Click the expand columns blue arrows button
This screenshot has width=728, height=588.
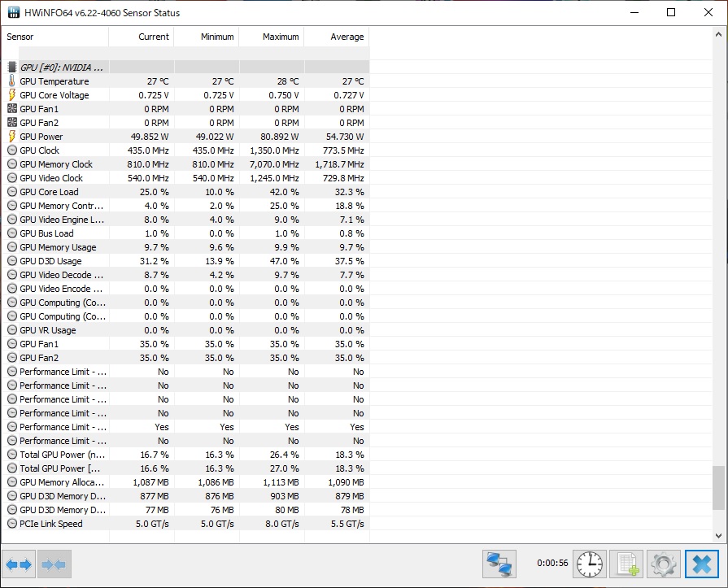click(19, 564)
